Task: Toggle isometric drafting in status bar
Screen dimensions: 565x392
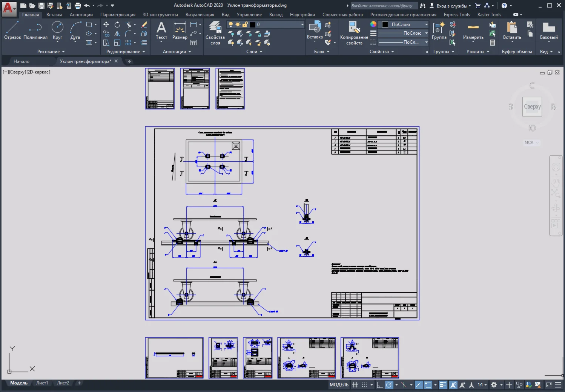Action: (x=404, y=385)
